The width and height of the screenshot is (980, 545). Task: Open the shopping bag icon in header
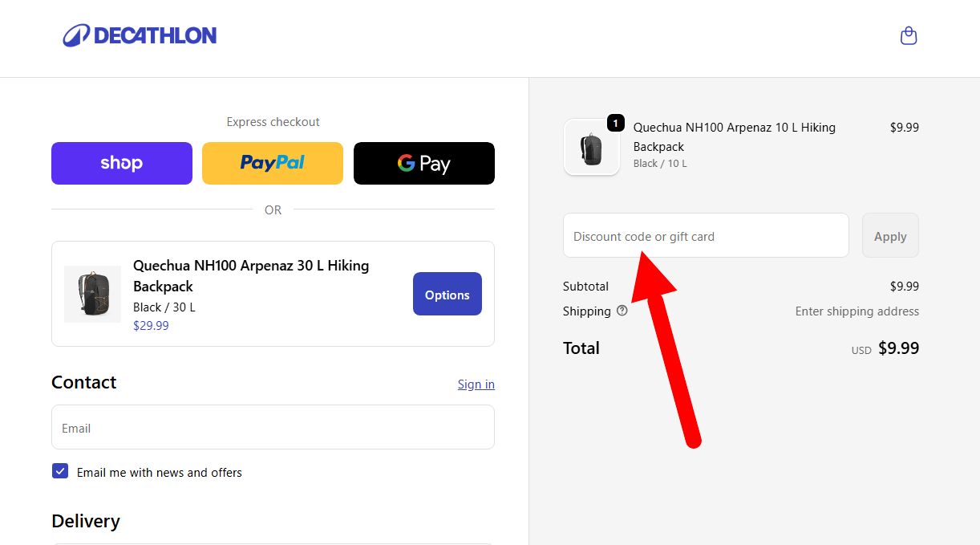[x=908, y=35]
